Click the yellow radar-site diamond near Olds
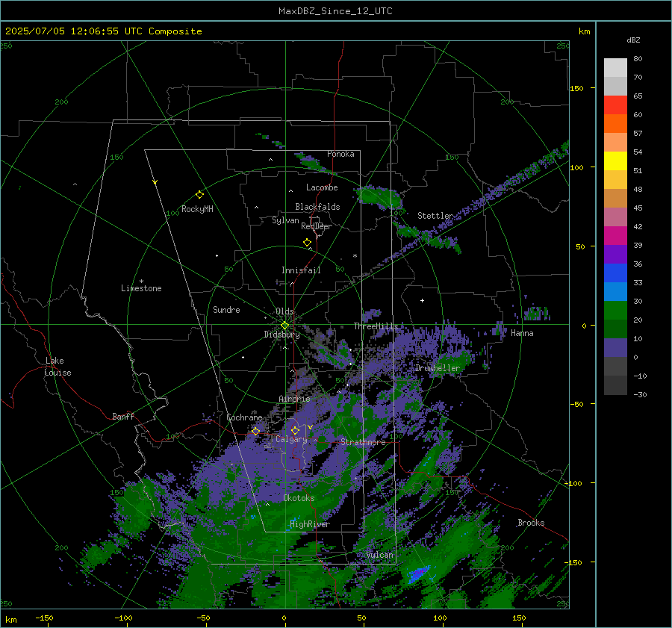 pyautogui.click(x=284, y=326)
